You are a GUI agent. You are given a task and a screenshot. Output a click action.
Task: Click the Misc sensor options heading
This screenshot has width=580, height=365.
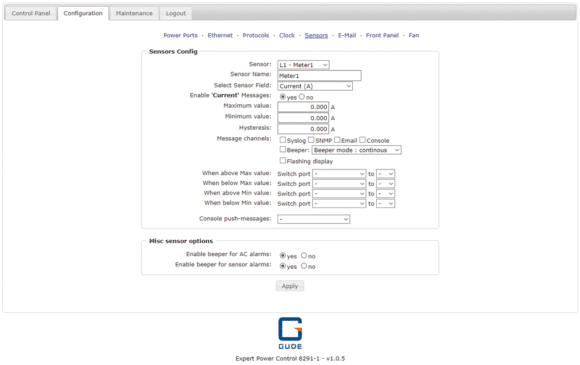181,241
